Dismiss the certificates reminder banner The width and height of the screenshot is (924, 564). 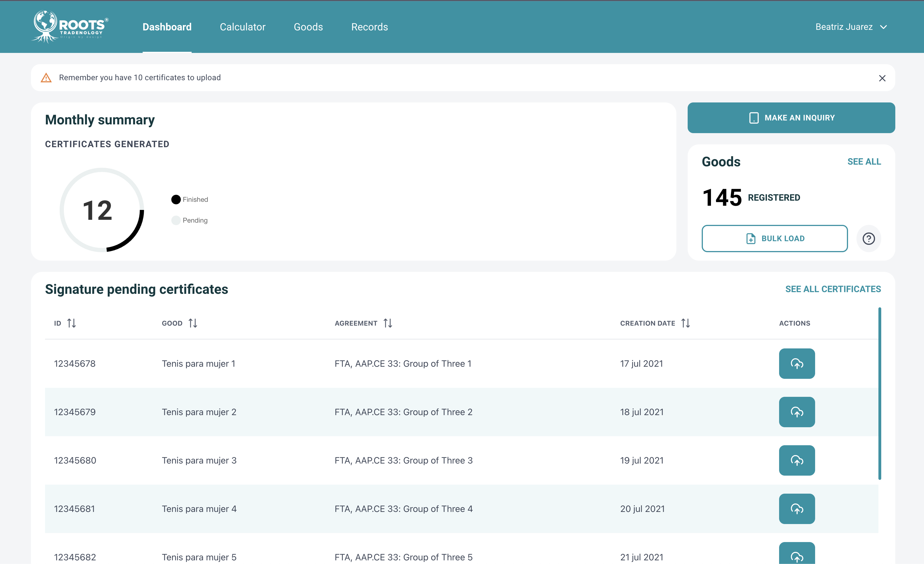pyautogui.click(x=882, y=78)
